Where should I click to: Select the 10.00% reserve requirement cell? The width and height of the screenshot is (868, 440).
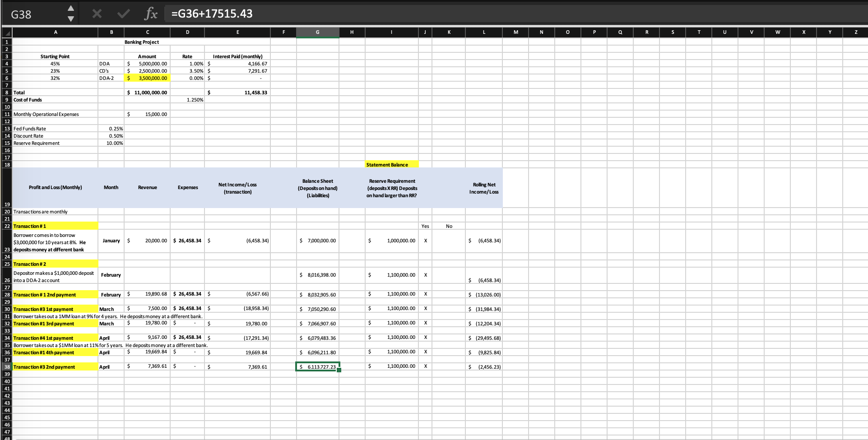coord(111,143)
